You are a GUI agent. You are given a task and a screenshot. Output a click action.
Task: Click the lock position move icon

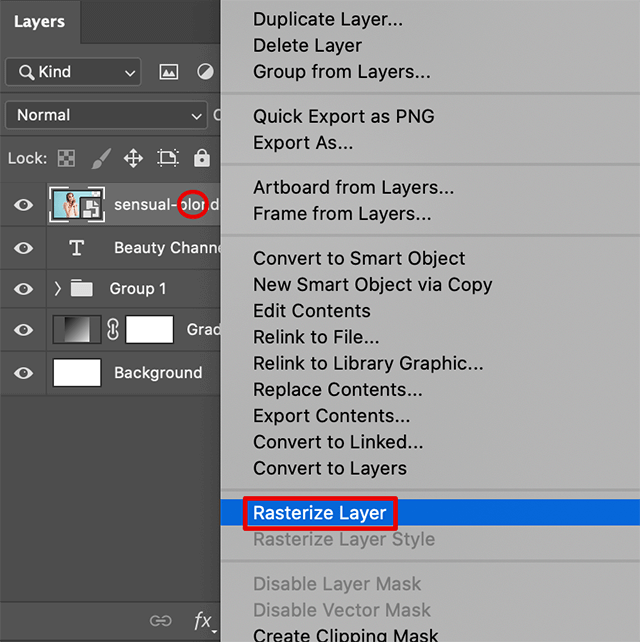(133, 158)
